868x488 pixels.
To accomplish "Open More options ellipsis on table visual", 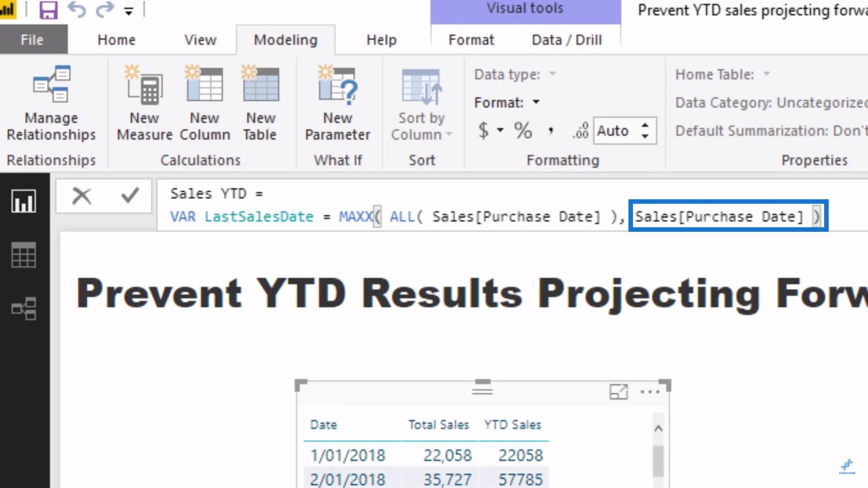I will point(650,392).
